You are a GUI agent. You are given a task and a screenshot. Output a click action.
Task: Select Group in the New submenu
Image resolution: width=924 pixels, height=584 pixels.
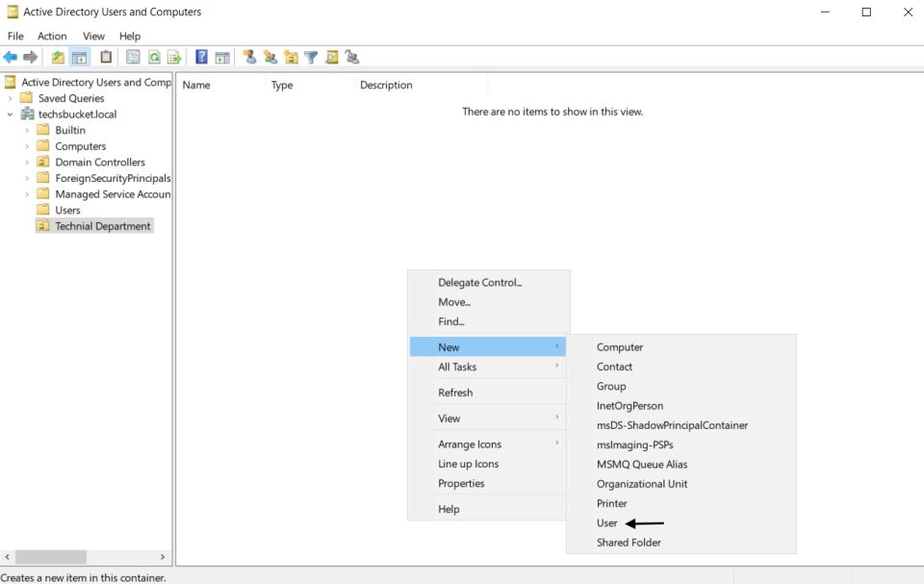point(681,386)
